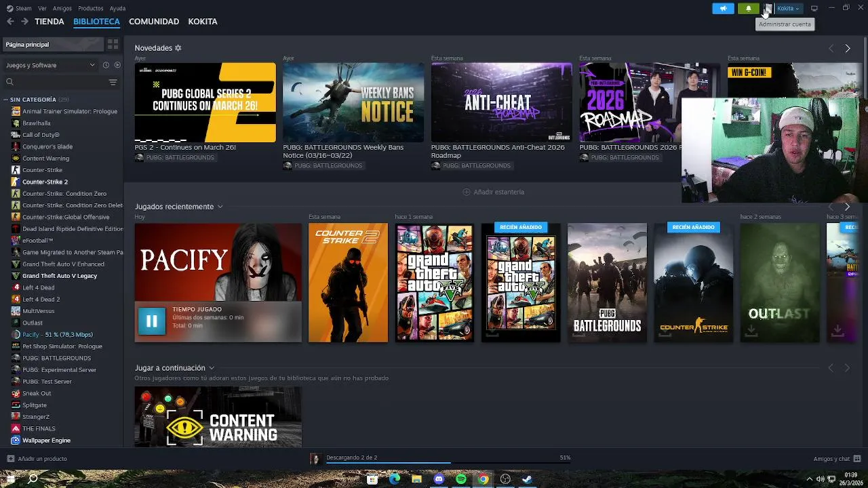This screenshot has width=868, height=488.
Task: Open the account avatar next to Kokita
Action: tap(768, 8)
